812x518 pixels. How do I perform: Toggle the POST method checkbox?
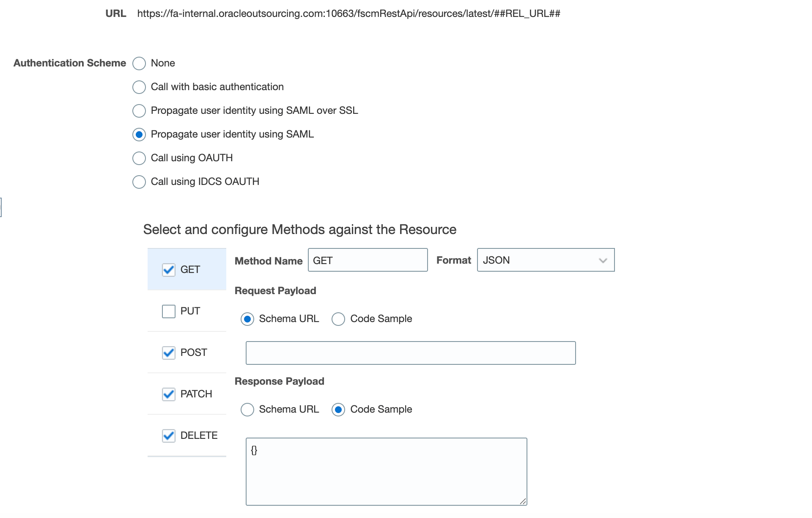[169, 353]
